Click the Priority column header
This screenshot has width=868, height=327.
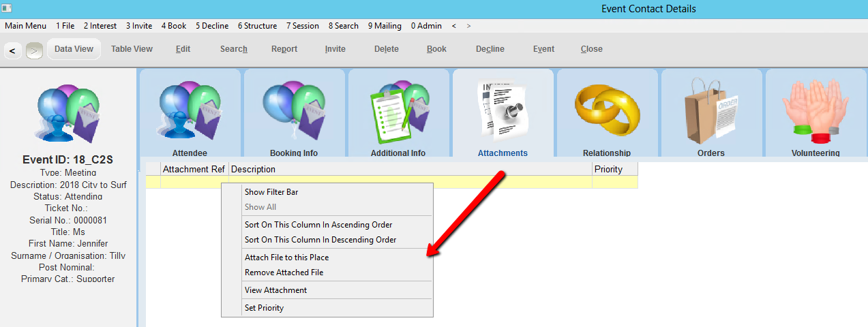click(614, 170)
